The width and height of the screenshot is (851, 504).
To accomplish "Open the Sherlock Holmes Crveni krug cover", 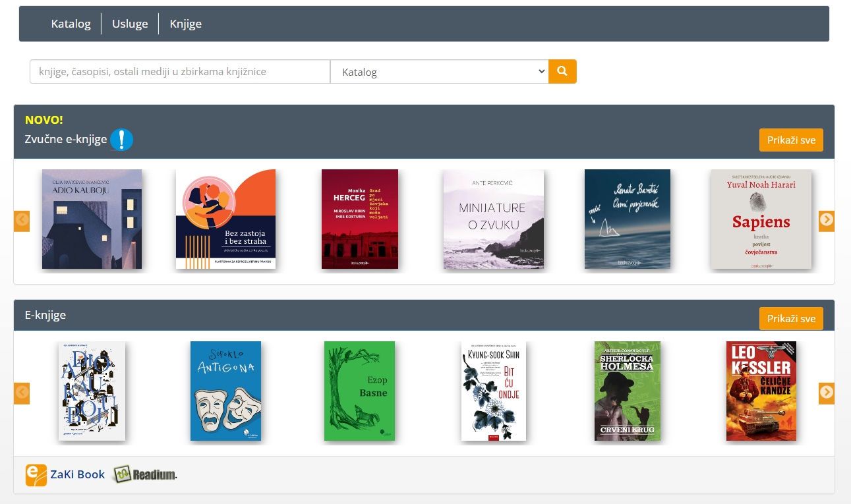I will click(x=628, y=391).
